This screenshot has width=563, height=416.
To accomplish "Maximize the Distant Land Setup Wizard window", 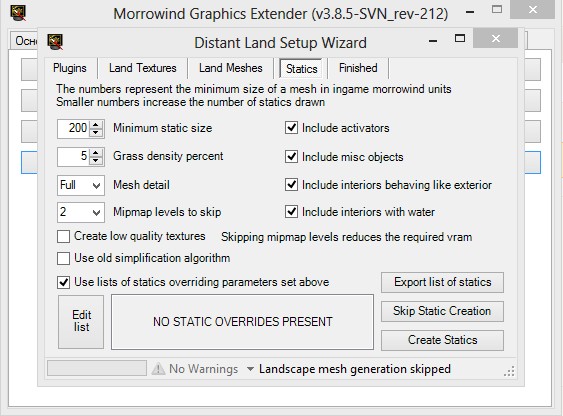I will coord(460,38).
